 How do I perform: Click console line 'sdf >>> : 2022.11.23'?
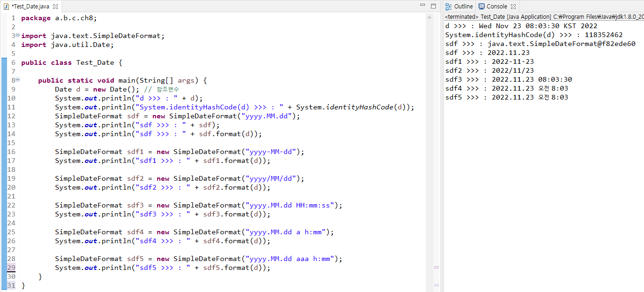tap(487, 53)
